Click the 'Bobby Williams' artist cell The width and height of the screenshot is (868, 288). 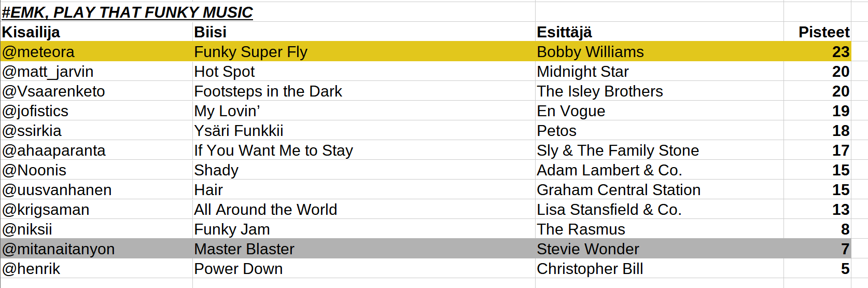[590, 52]
